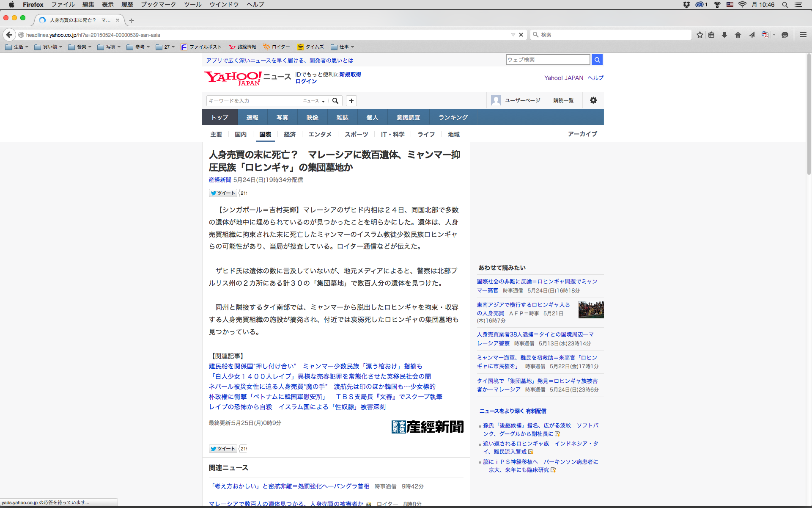
Task: Open the ニュース search category dropdown
Action: click(314, 101)
